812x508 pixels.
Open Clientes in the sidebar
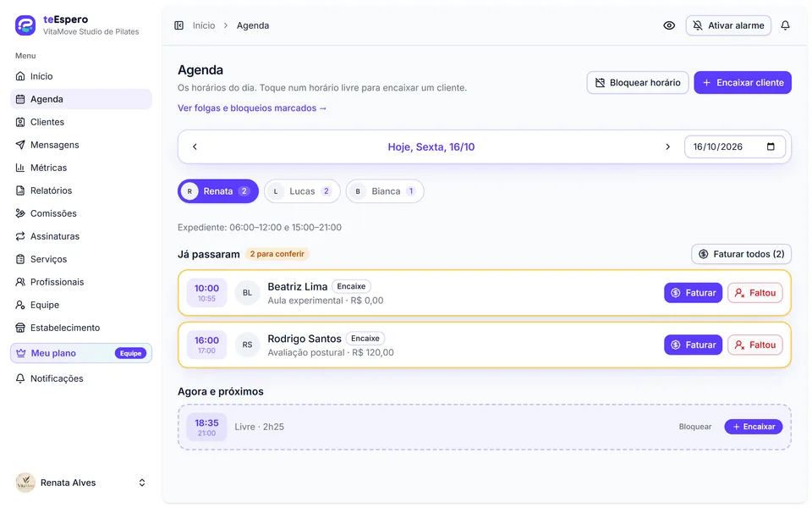[81, 122]
